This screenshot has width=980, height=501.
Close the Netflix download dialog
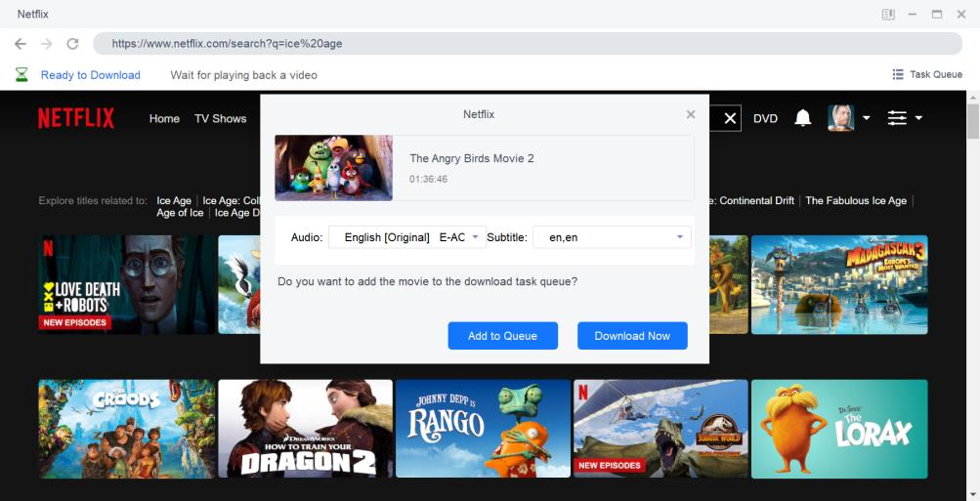point(691,114)
